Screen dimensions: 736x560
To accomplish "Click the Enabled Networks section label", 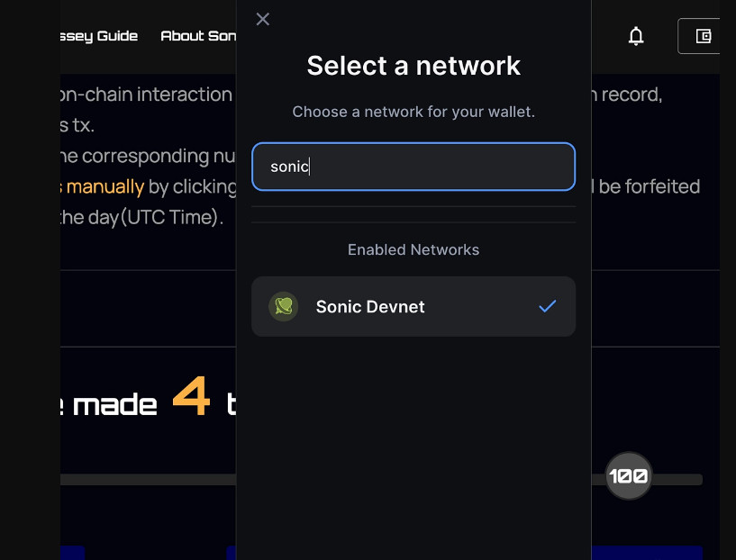I will tap(413, 249).
